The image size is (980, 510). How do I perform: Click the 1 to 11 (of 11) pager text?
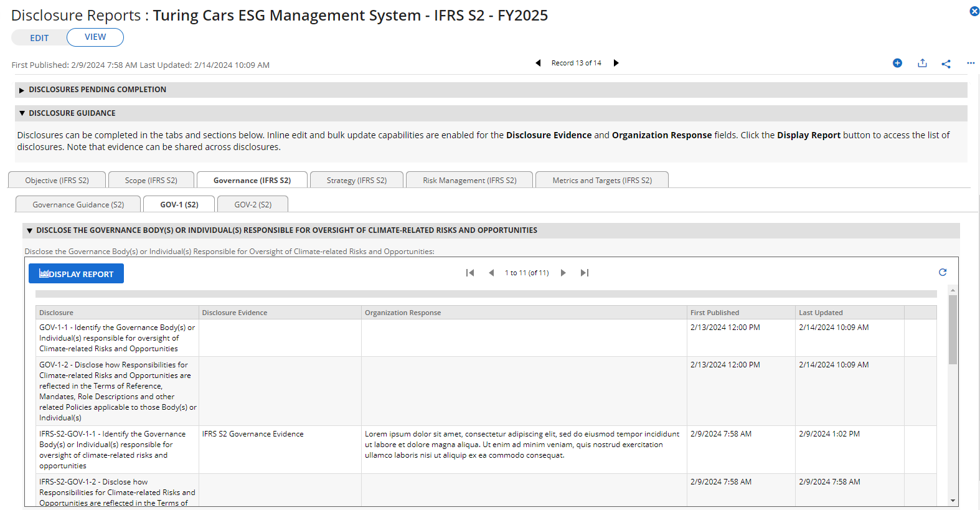pos(527,273)
